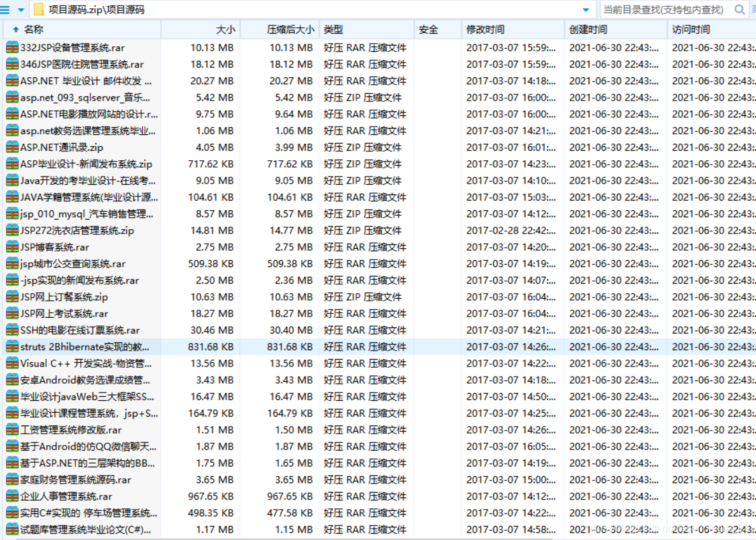Sort by the 访问时间 column header
This screenshot has height=540, width=756.
point(712,29)
